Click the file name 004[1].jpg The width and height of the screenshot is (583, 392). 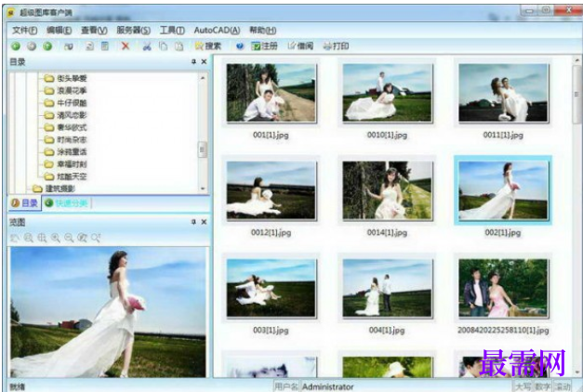387,330
